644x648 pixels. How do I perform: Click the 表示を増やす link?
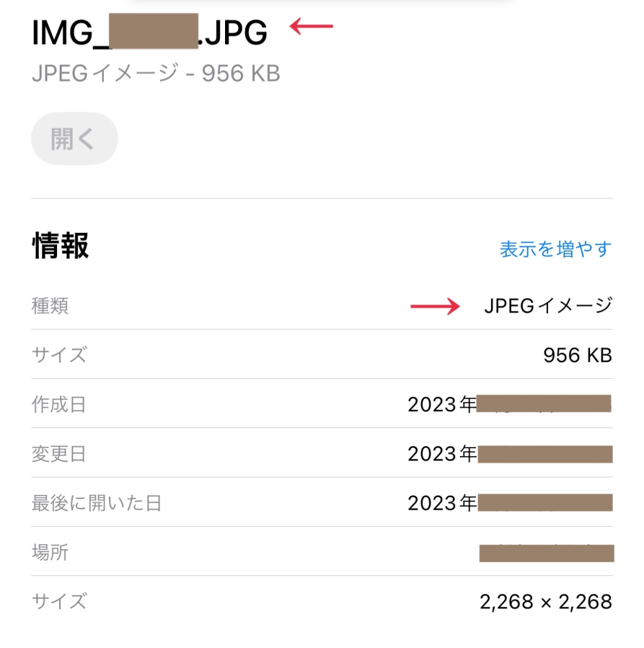(x=555, y=249)
